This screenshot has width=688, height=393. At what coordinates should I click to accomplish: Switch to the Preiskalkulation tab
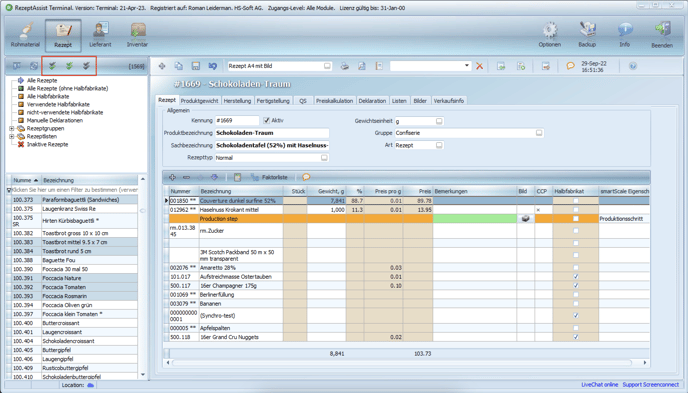coord(334,101)
